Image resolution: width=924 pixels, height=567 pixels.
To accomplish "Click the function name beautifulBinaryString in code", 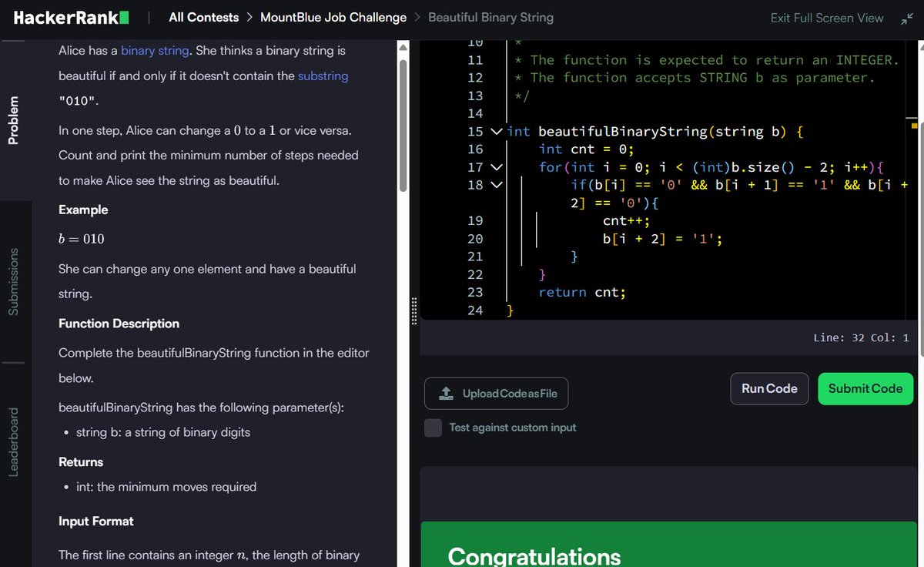I will (622, 132).
